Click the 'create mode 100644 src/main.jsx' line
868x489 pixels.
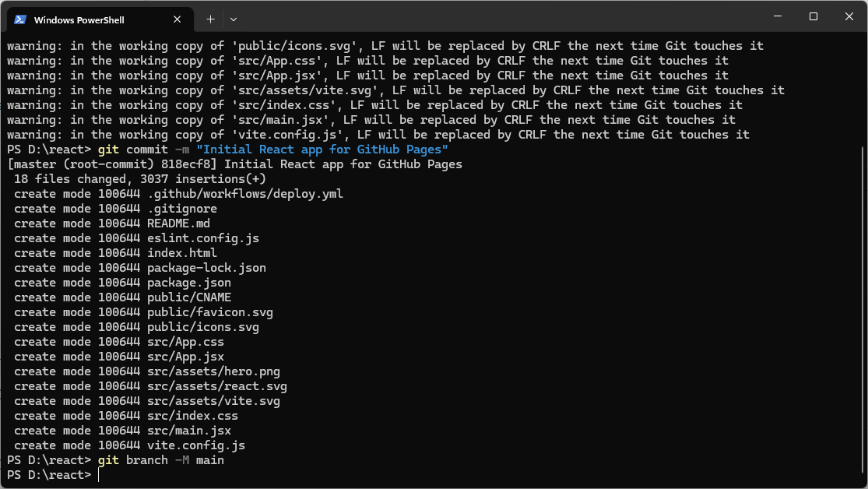[122, 431]
